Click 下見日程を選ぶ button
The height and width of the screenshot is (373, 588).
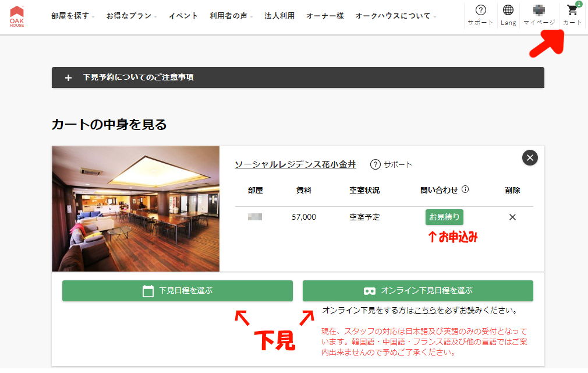point(178,291)
